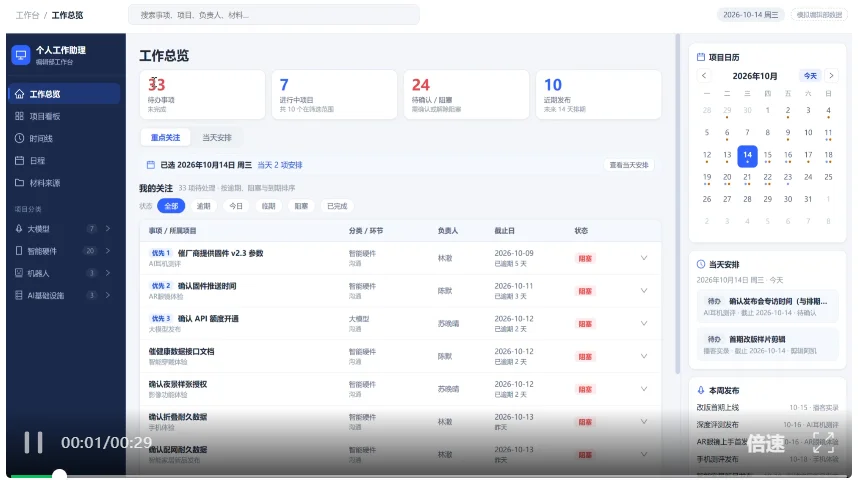This screenshot has width=858, height=480.
Task: Expand the 大模型 category chevron
Action: click(x=108, y=228)
